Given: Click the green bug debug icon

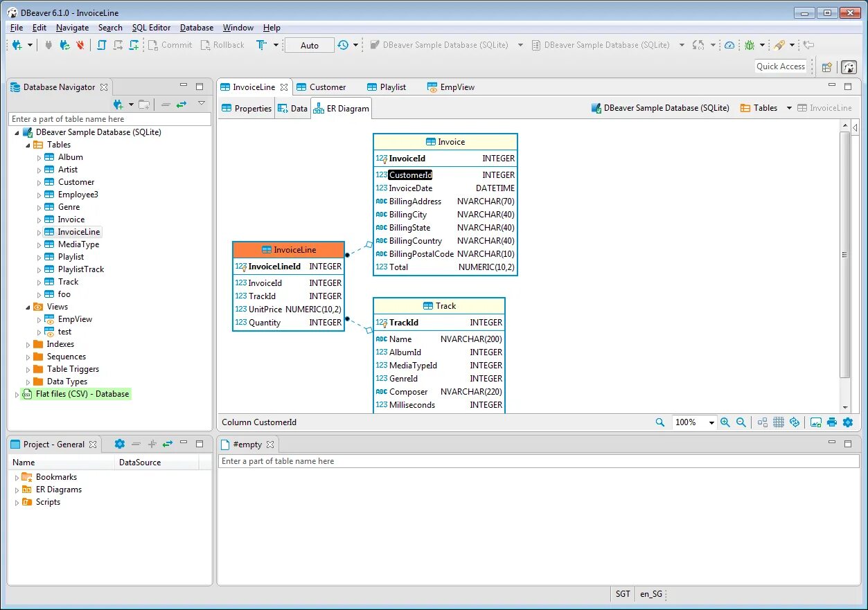Looking at the screenshot, I should [x=750, y=45].
